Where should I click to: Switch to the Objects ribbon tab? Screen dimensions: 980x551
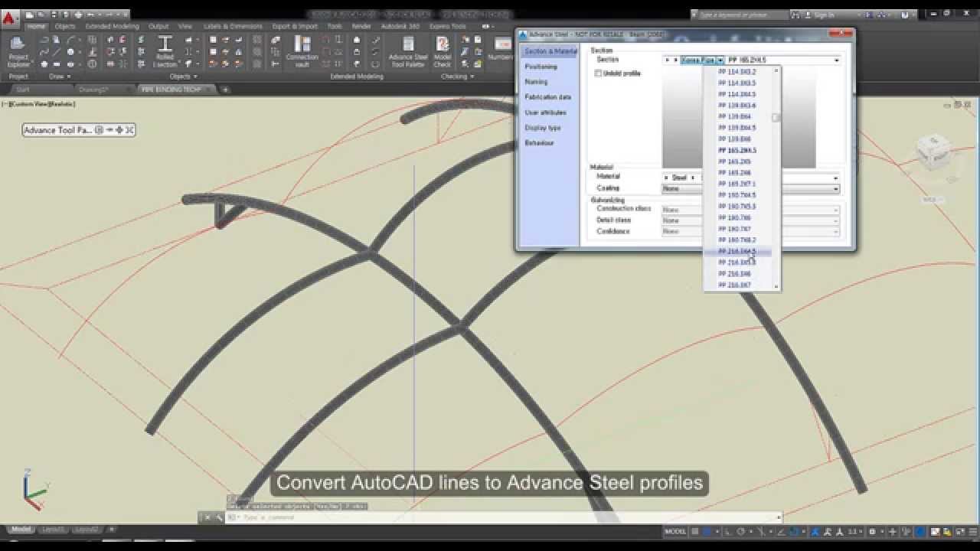[x=65, y=26]
